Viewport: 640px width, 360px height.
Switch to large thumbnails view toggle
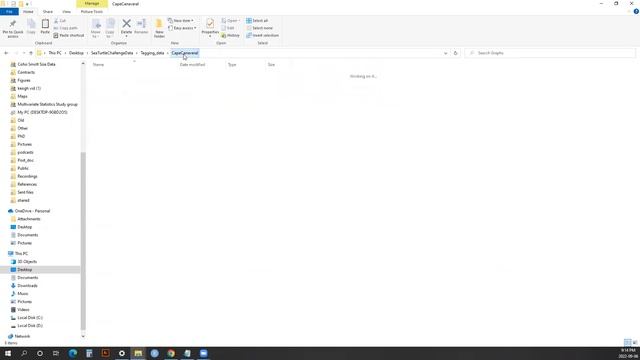point(635,342)
